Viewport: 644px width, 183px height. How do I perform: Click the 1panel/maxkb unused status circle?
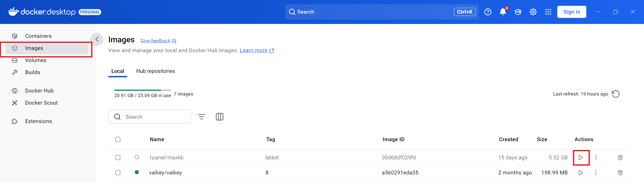click(x=137, y=157)
